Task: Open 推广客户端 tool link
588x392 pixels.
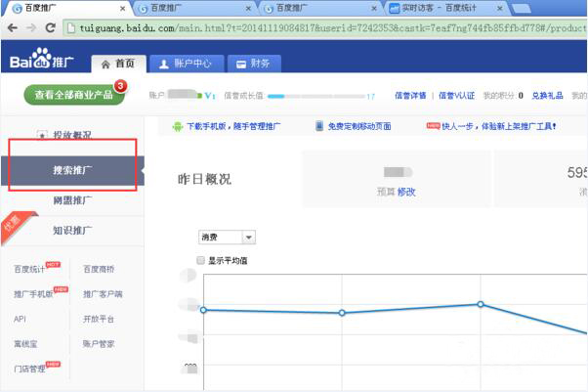Action: [x=103, y=294]
